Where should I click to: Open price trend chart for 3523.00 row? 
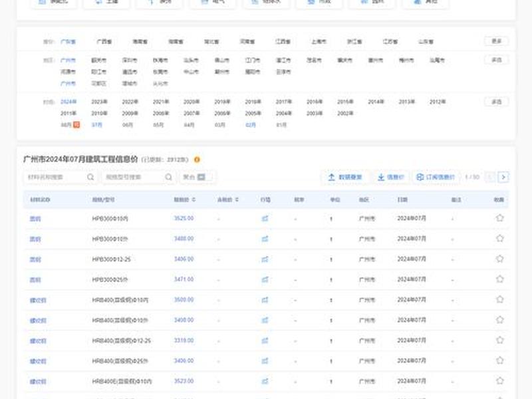click(x=265, y=381)
